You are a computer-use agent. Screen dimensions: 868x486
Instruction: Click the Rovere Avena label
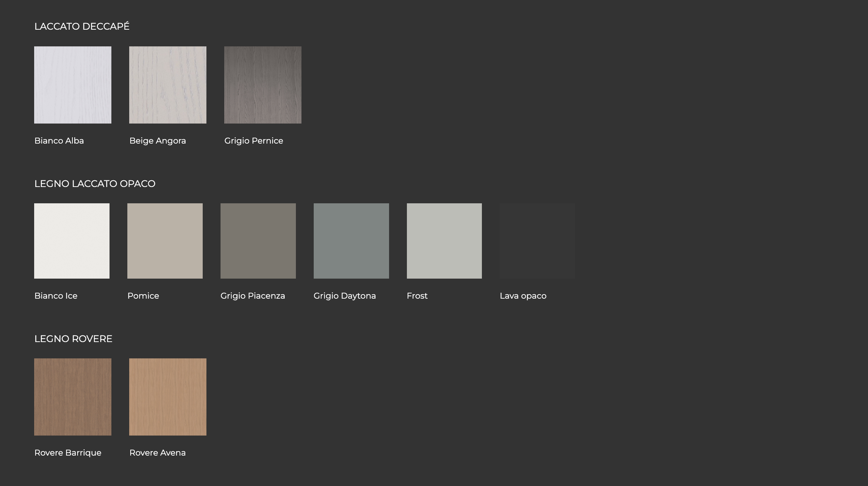point(157,453)
